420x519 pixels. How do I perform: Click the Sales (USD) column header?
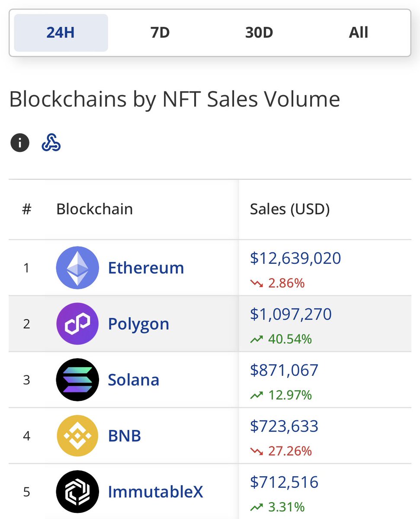click(x=290, y=209)
